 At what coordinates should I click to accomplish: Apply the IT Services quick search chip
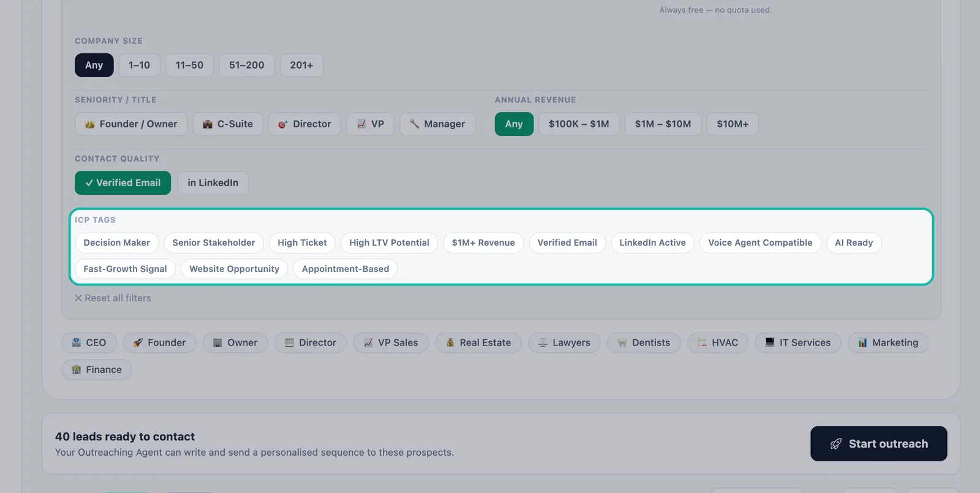click(x=798, y=342)
